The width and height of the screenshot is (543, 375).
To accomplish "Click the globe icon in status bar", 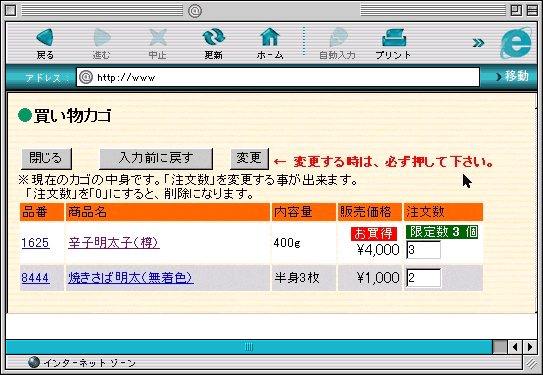I will 34,362.
